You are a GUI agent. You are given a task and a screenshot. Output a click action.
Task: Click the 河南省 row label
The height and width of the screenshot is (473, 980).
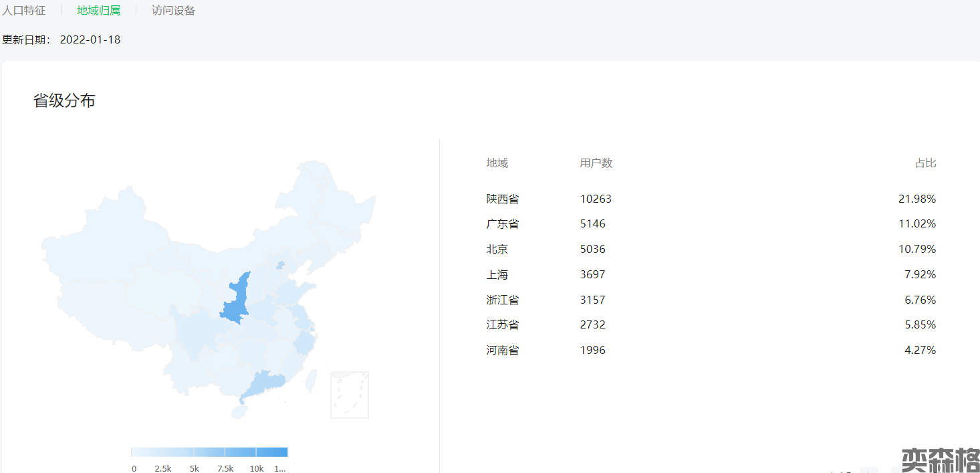[502, 350]
